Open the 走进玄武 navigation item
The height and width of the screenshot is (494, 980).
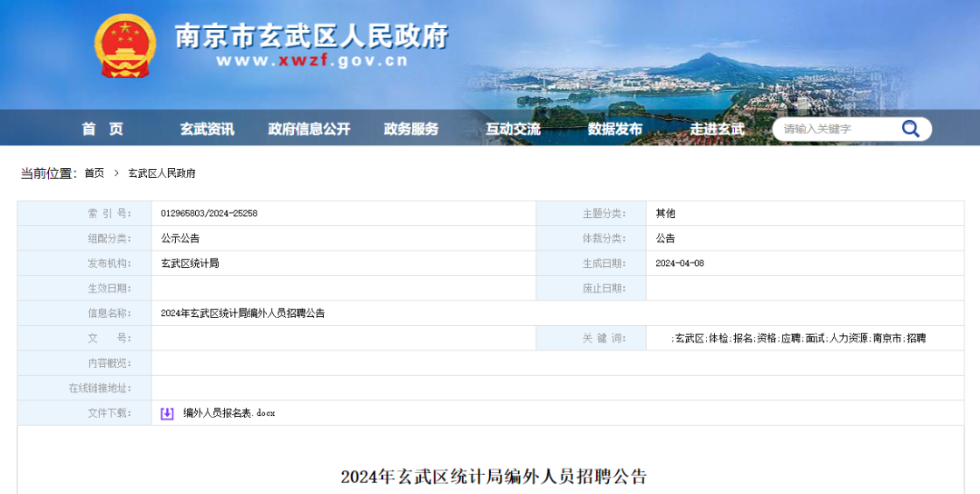tap(717, 129)
